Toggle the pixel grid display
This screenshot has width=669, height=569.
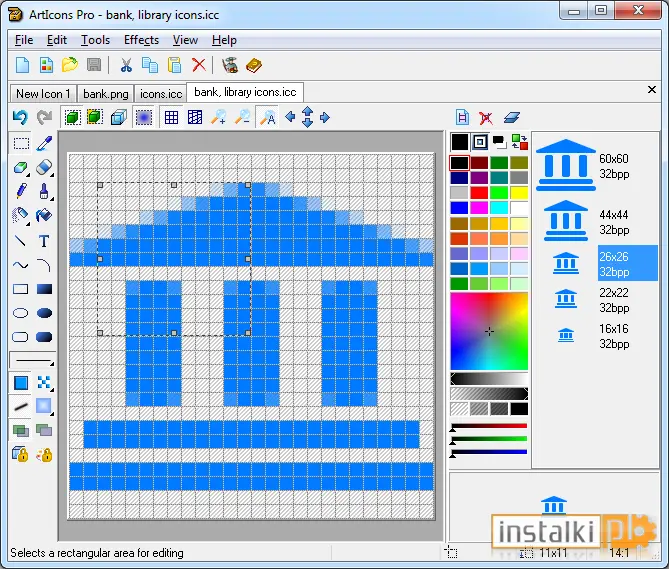click(x=171, y=117)
